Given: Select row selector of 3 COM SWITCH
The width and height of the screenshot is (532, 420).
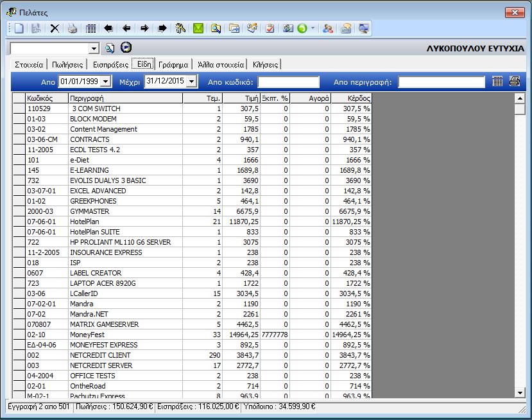Looking at the screenshot, I should (19, 109).
